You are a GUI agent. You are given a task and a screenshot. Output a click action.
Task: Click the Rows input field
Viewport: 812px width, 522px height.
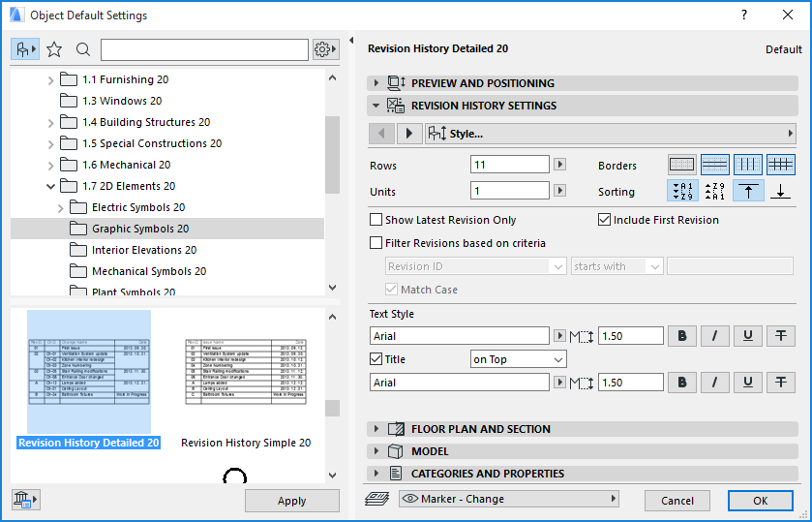click(509, 165)
